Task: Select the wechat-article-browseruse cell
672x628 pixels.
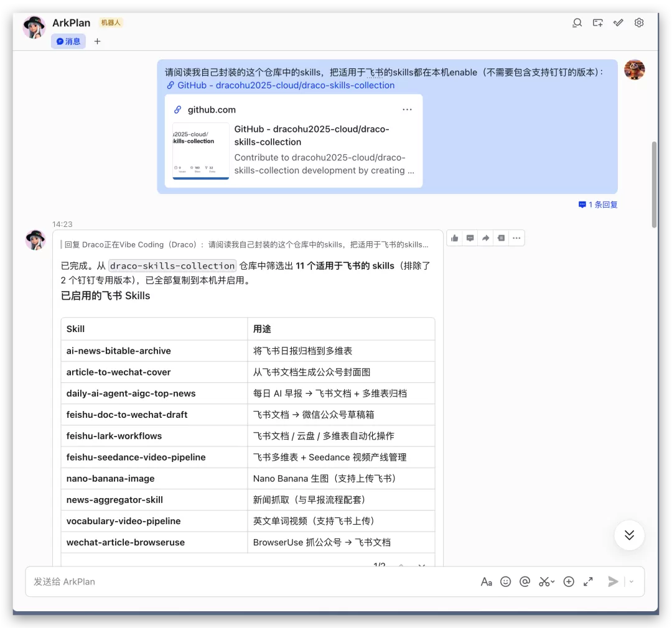Action: tap(154, 542)
